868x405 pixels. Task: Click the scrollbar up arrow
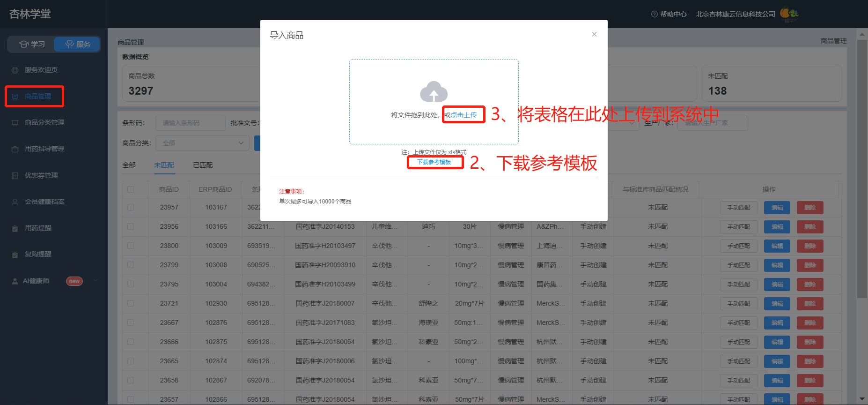coord(862,34)
